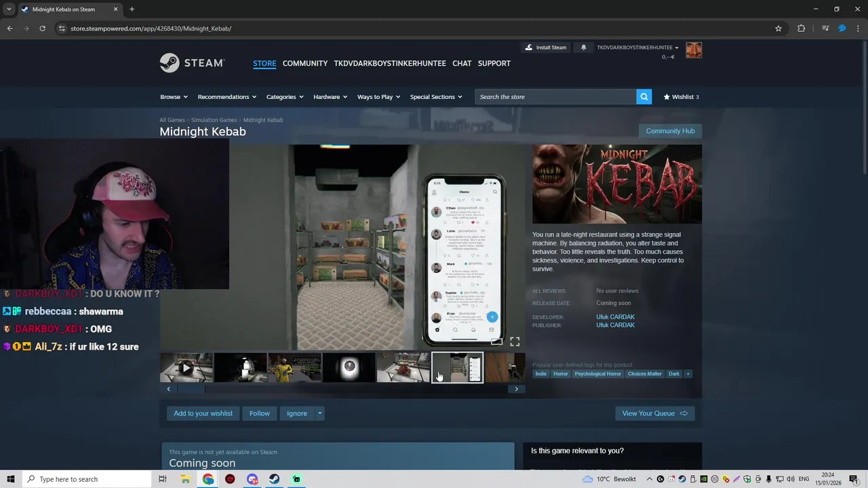
Task: Click the Windows Start button
Action: [10, 479]
